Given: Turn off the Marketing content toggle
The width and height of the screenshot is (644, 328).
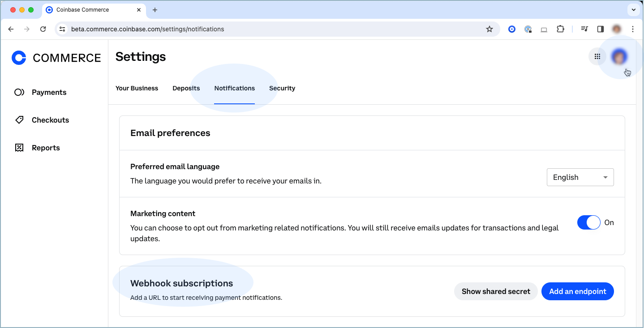Looking at the screenshot, I should pyautogui.click(x=588, y=222).
